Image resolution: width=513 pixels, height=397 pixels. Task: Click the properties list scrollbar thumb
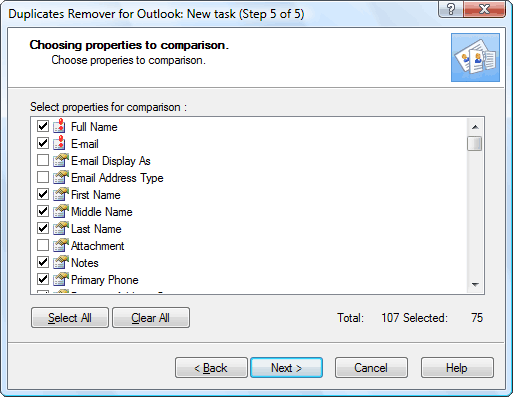click(475, 144)
